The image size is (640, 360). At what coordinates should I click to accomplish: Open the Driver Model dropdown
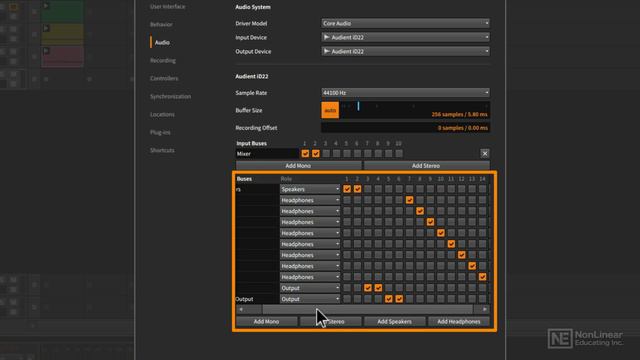tap(405, 23)
